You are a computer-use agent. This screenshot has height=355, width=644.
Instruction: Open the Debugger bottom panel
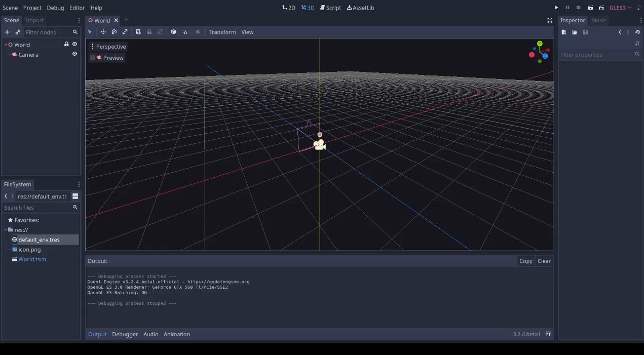(x=125, y=334)
